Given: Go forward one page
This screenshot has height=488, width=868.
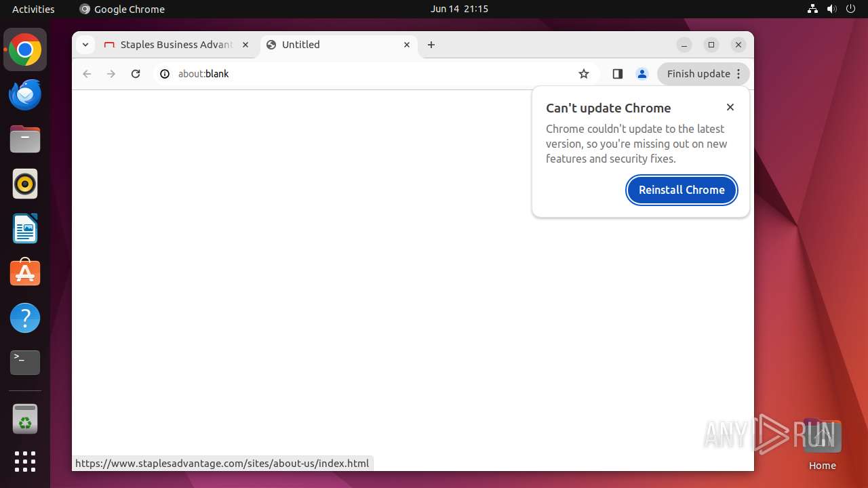Looking at the screenshot, I should point(111,74).
